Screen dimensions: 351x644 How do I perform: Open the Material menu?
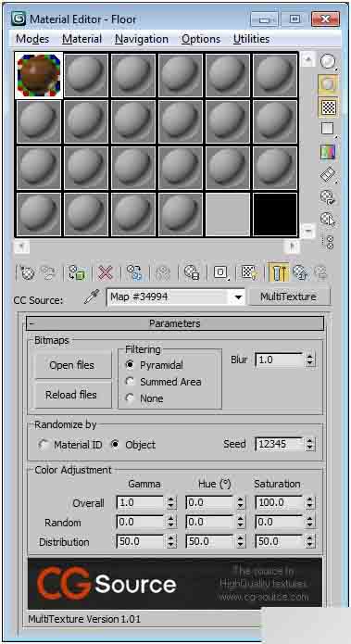tap(81, 40)
